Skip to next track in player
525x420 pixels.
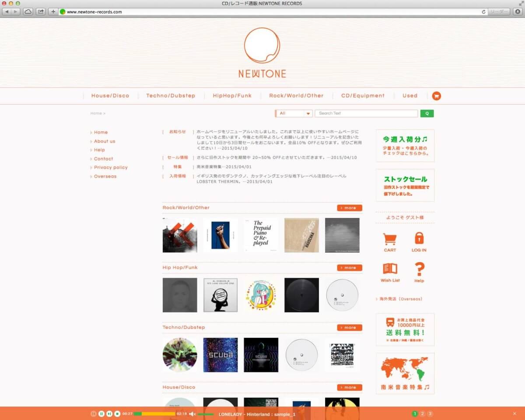(x=109, y=414)
